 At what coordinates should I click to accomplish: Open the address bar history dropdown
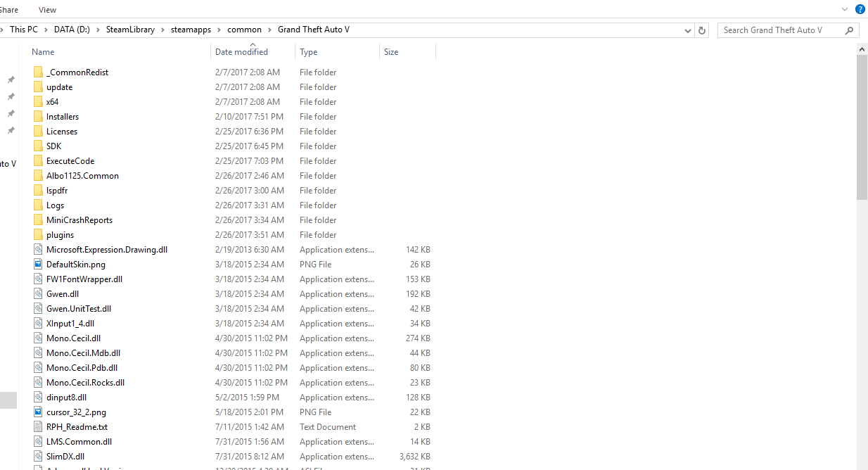(x=688, y=30)
